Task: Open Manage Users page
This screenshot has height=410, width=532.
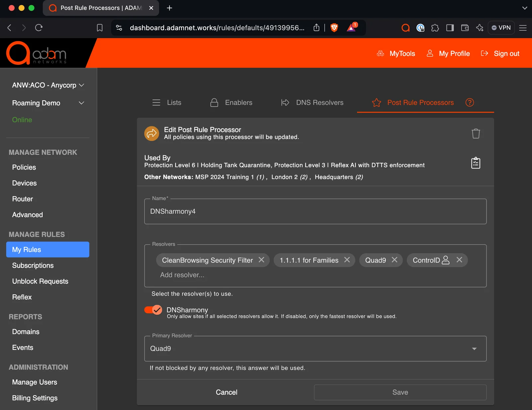Action: pyautogui.click(x=35, y=382)
